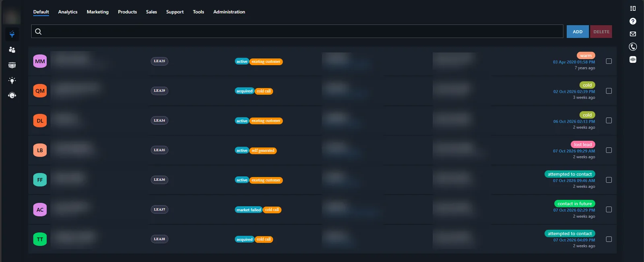Select checkbox for lead LEA34

click(x=609, y=120)
